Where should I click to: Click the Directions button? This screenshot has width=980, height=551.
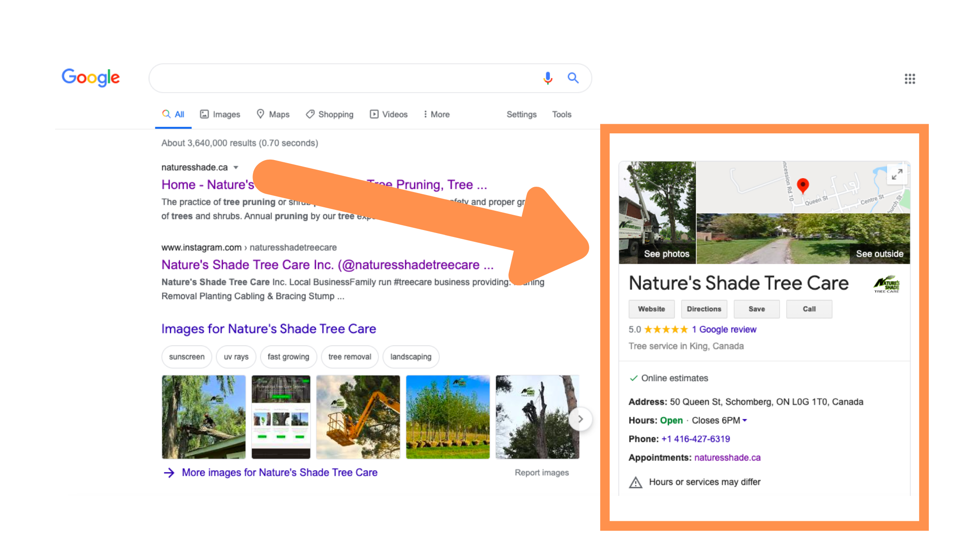tap(704, 309)
